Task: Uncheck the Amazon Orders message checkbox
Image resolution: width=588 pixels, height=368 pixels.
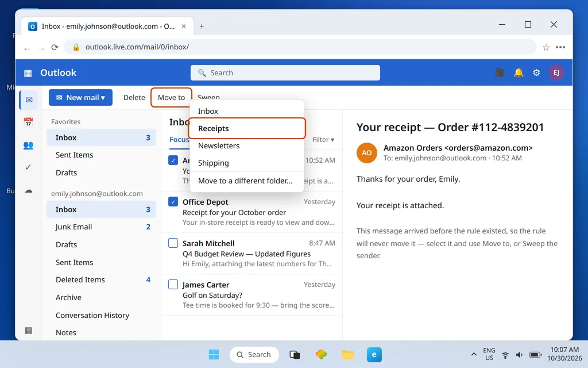Action: 173,160
